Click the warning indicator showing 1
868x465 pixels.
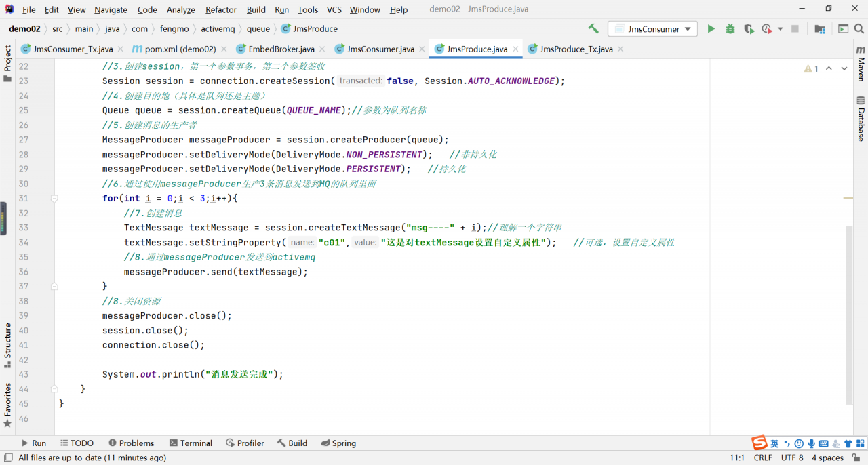click(x=811, y=68)
